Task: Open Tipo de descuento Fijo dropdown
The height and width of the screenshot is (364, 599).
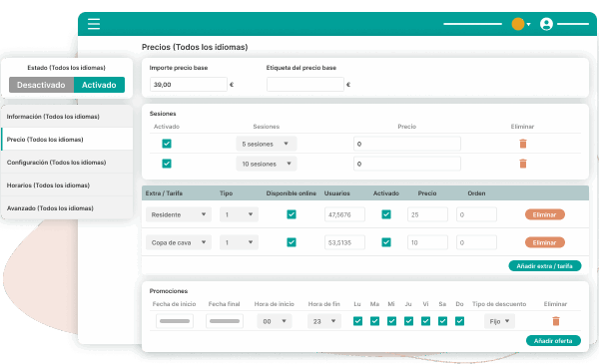Action: pyautogui.click(x=499, y=321)
